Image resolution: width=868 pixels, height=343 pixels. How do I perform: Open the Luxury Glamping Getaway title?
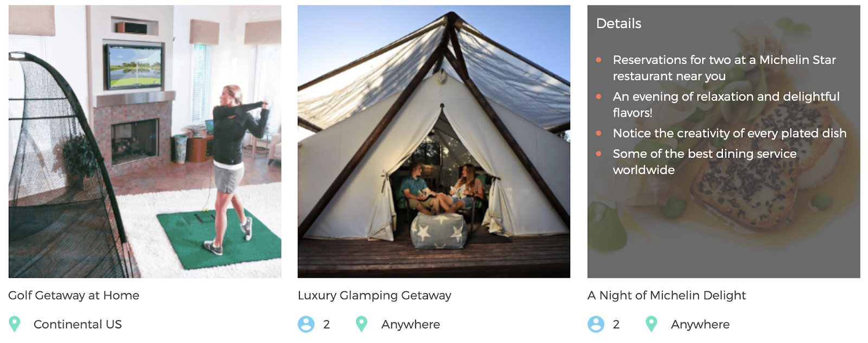click(374, 295)
